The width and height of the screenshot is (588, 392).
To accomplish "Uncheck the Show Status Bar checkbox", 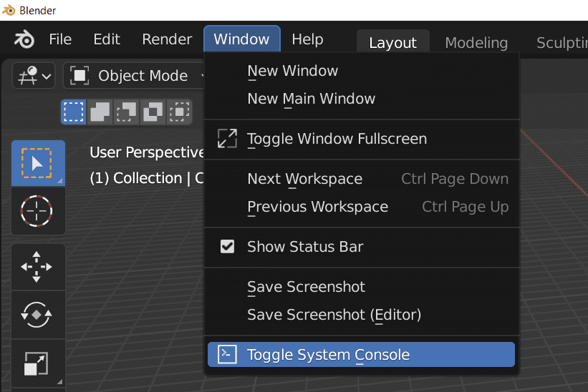I will [x=227, y=247].
